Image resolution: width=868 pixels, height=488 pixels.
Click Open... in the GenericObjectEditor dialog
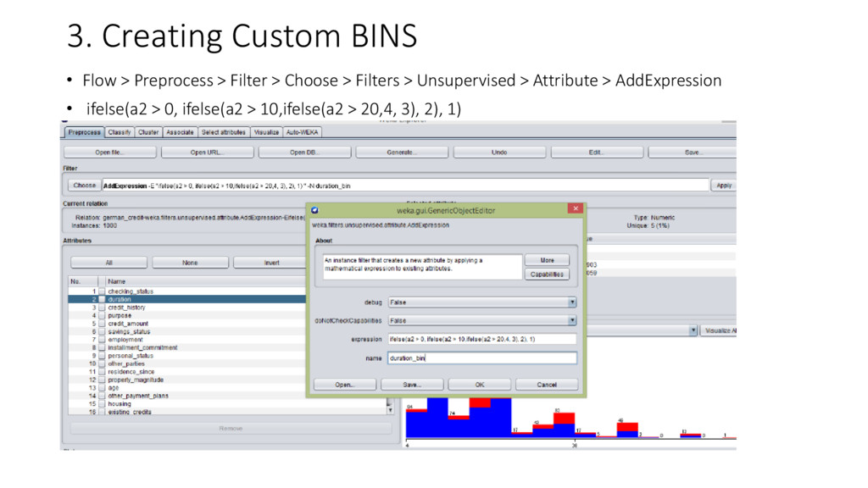pos(344,385)
